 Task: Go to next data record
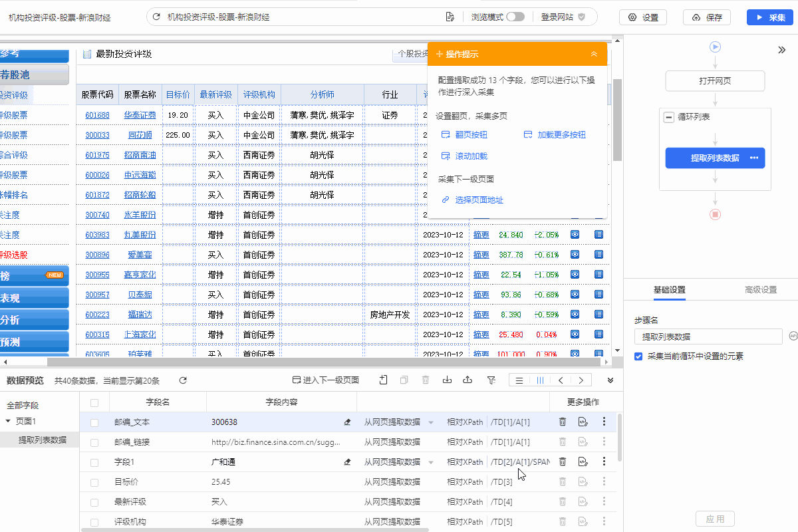point(581,380)
